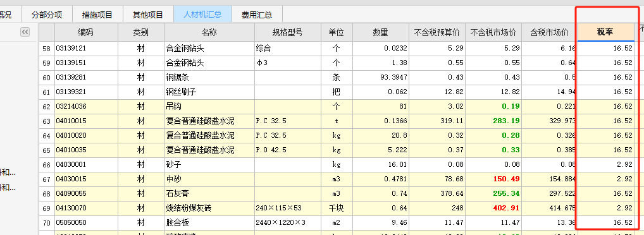Select row number 70 header
Viewport: 644px width, 235px height.
47,223
